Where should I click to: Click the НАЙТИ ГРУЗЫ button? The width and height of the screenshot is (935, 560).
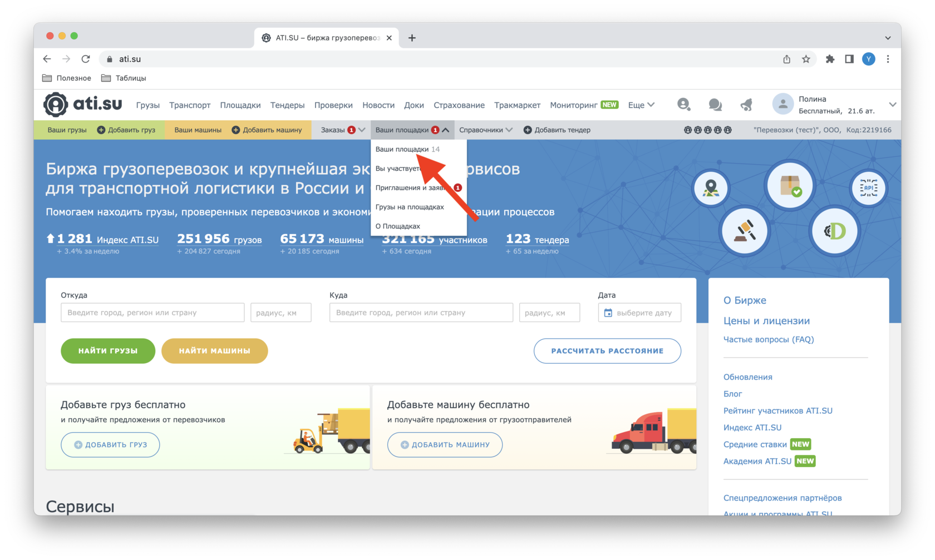coord(108,351)
